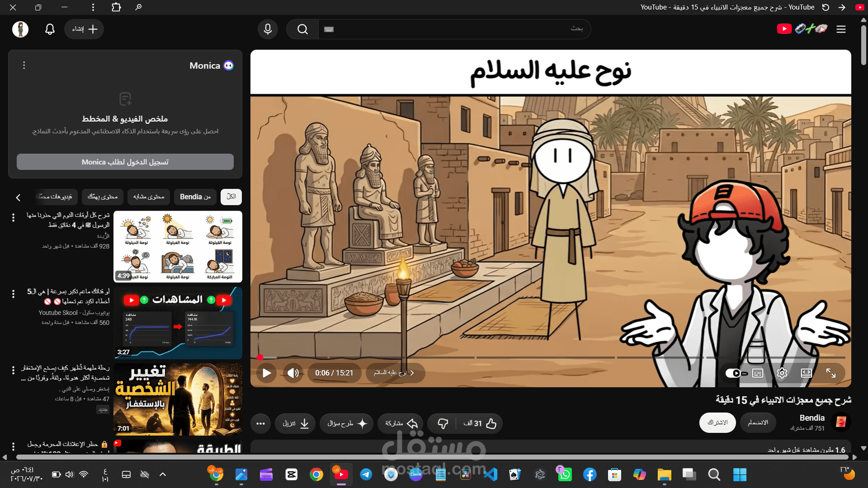This screenshot has height=488, width=868.
Task: Click the Monica logo icon
Action: pos(229,66)
